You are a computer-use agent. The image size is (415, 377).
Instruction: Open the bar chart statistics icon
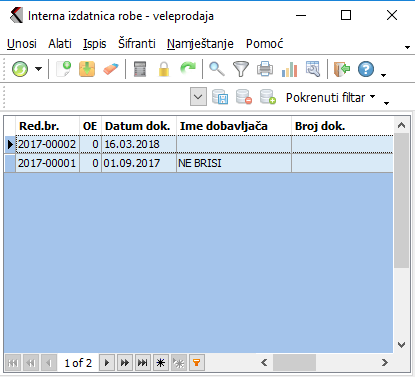289,69
